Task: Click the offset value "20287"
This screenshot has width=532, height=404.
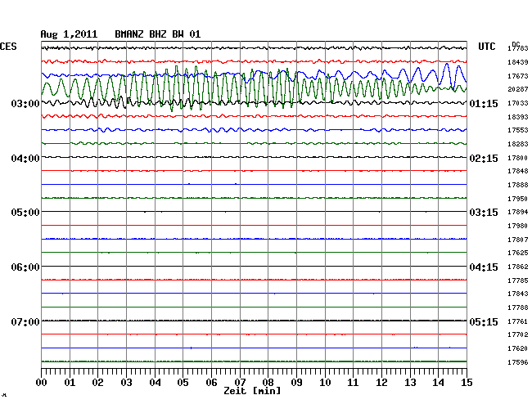Action: point(518,89)
